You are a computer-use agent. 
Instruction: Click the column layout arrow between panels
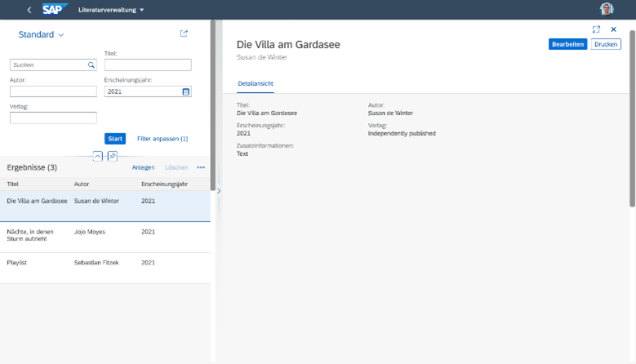(x=219, y=191)
